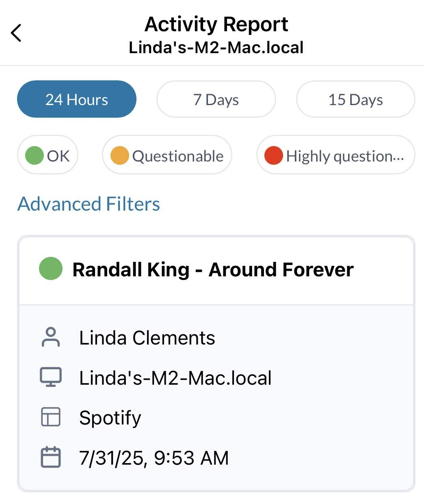Click the app window icon beside Spotify

[51, 417]
